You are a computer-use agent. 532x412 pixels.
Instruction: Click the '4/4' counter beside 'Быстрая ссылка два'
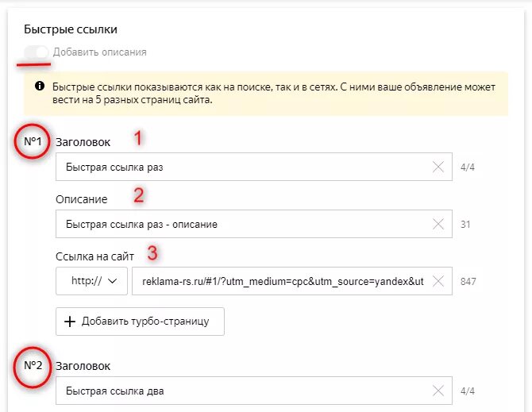[x=468, y=391]
